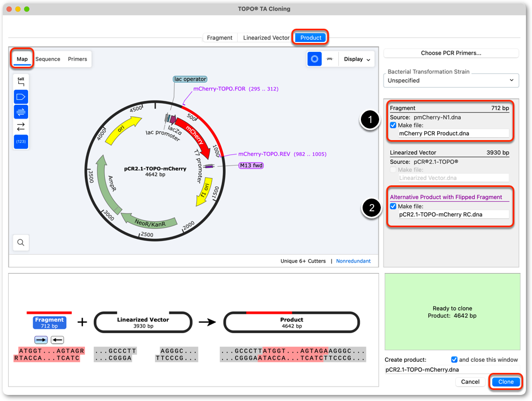Click the Cancel button

click(x=470, y=382)
